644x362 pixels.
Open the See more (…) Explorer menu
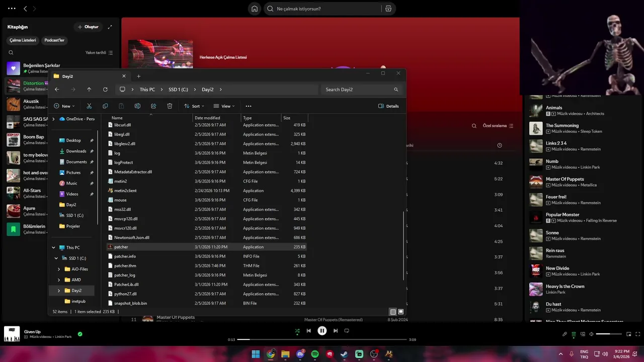pyautogui.click(x=249, y=106)
